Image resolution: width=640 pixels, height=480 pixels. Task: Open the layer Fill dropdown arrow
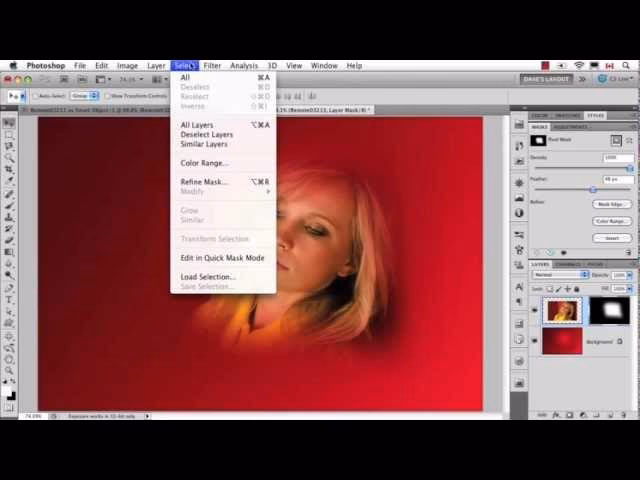(629, 289)
